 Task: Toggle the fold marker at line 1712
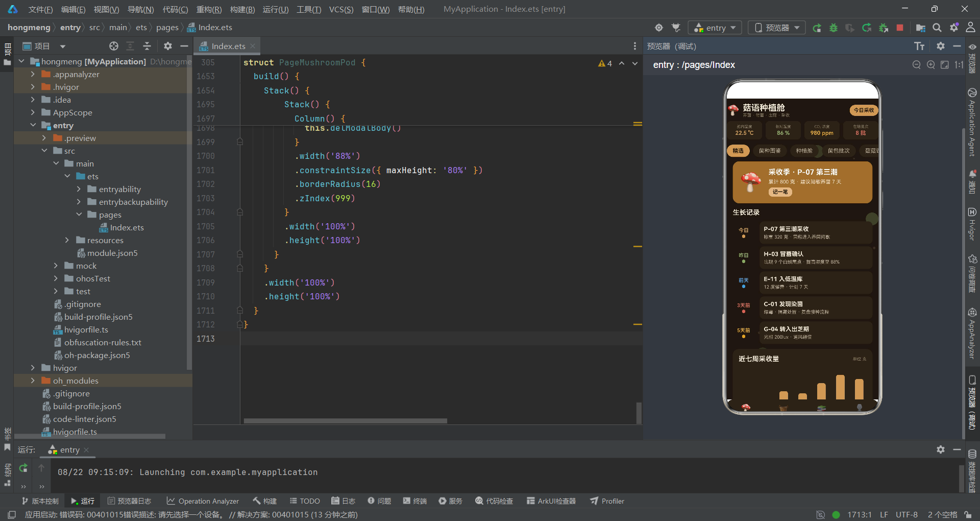pos(240,324)
